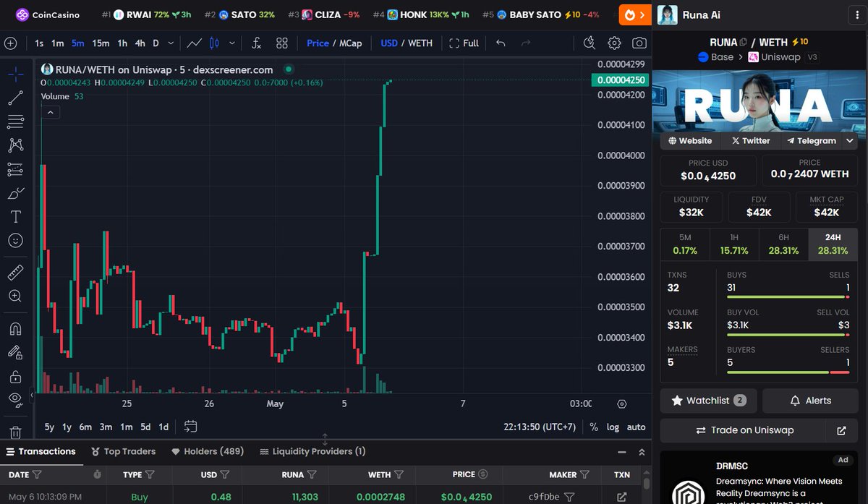Expand the transactions panel fully
The height and width of the screenshot is (504, 868).
(642, 452)
